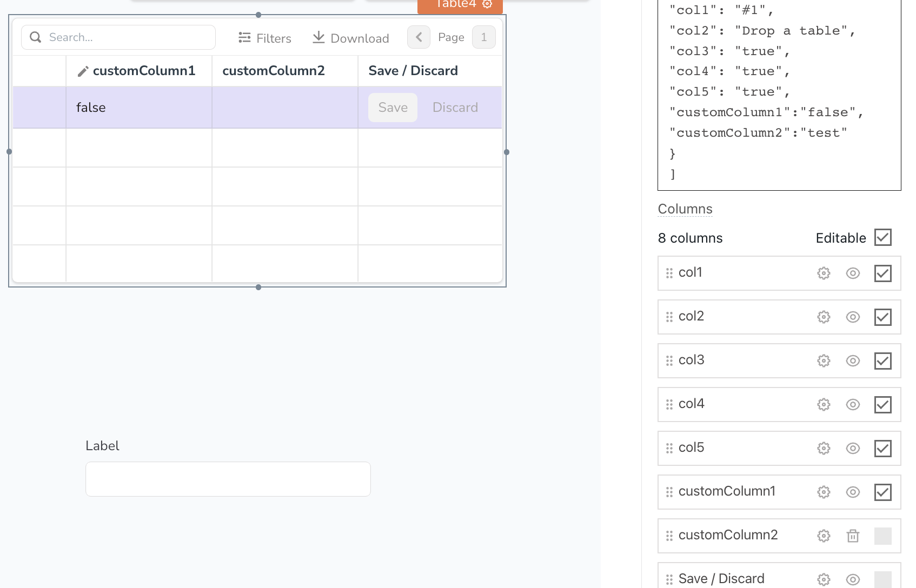Open settings gear for col5

coord(824,449)
